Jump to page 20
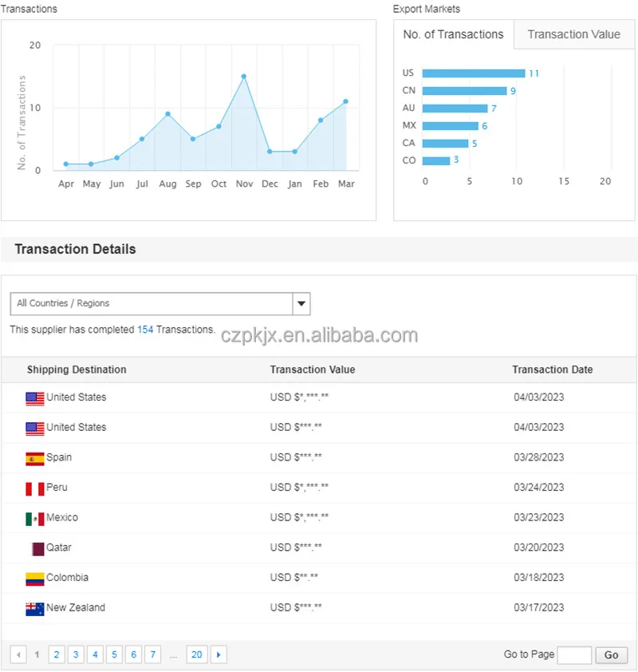 (x=196, y=655)
